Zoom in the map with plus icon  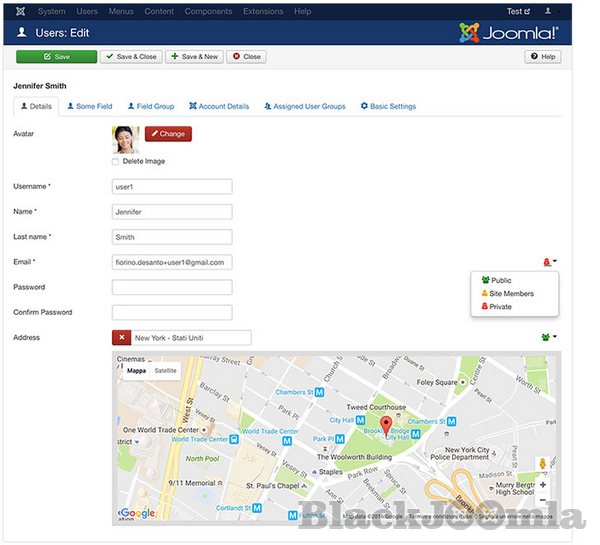[543, 485]
